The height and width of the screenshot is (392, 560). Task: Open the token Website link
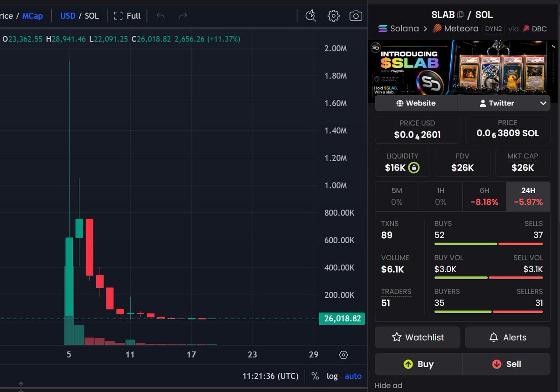tap(416, 103)
